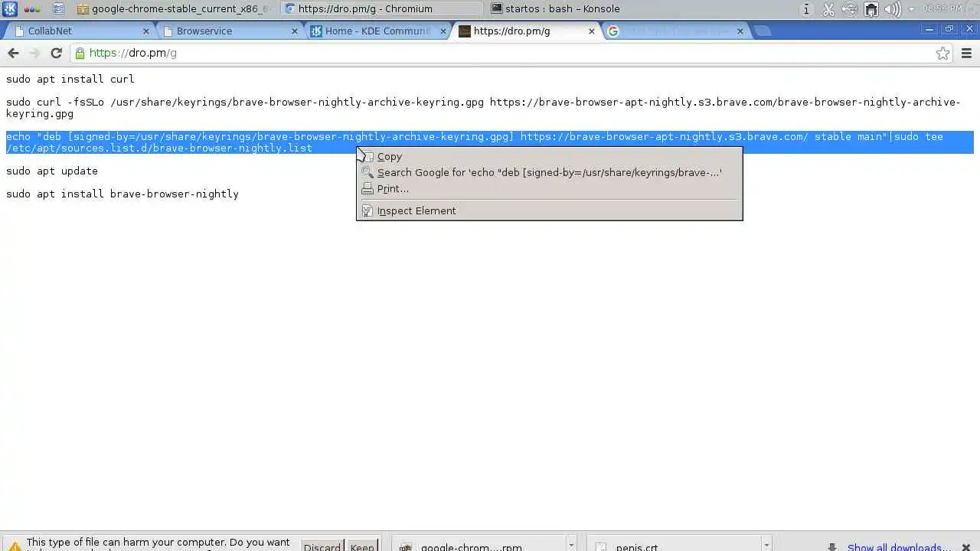Click the download arrow icon beside Show all downloads
The image size is (980, 551).
point(832,546)
